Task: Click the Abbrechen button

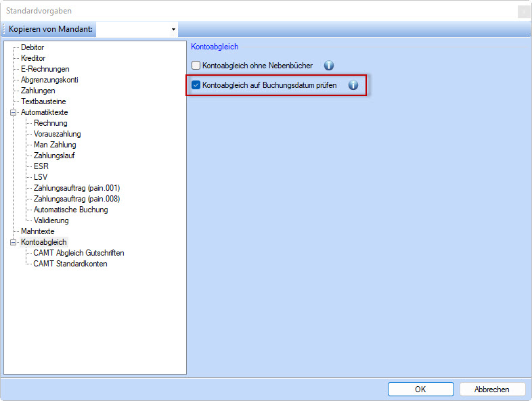Action: pyautogui.click(x=492, y=389)
